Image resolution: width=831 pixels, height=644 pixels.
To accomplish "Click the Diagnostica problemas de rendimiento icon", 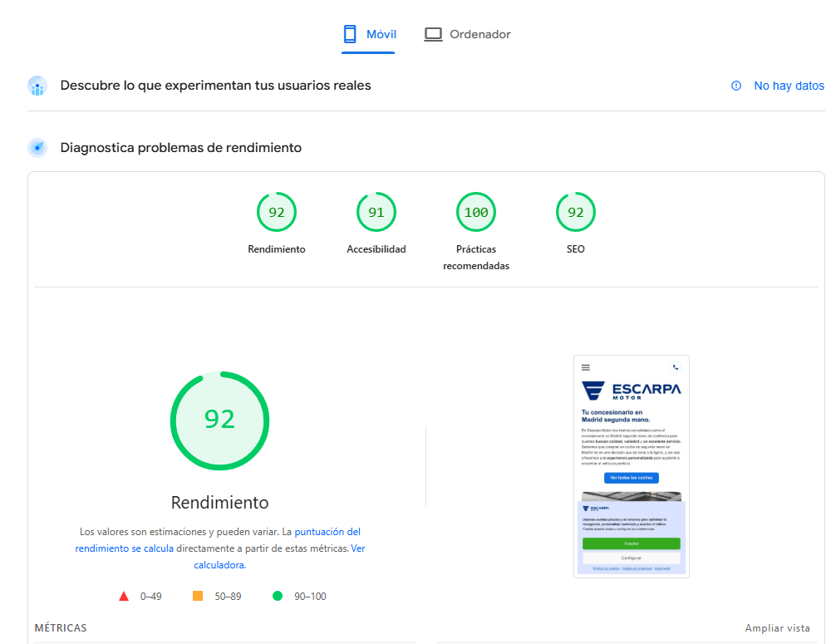I will [37, 148].
